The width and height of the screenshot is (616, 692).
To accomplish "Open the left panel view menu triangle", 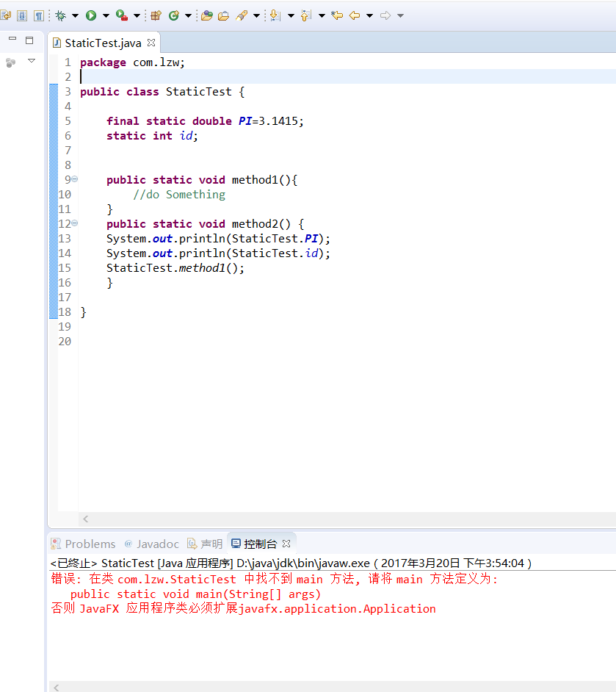I will tap(32, 60).
